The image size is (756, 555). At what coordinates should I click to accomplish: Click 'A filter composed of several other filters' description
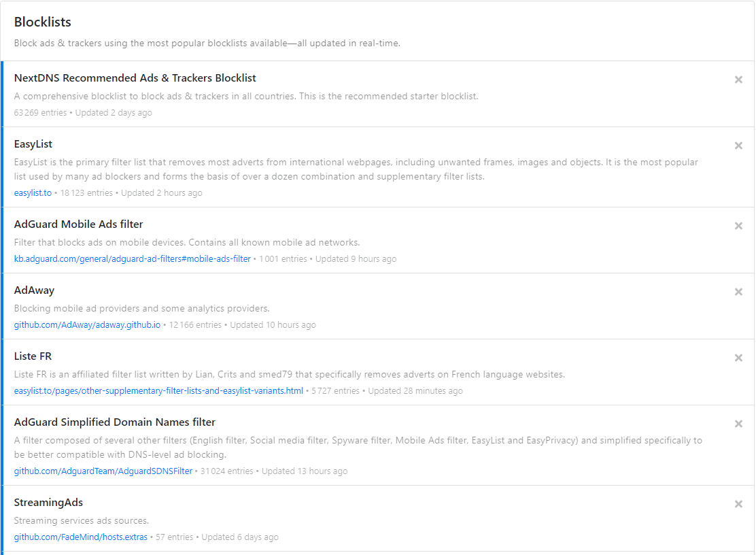click(358, 448)
